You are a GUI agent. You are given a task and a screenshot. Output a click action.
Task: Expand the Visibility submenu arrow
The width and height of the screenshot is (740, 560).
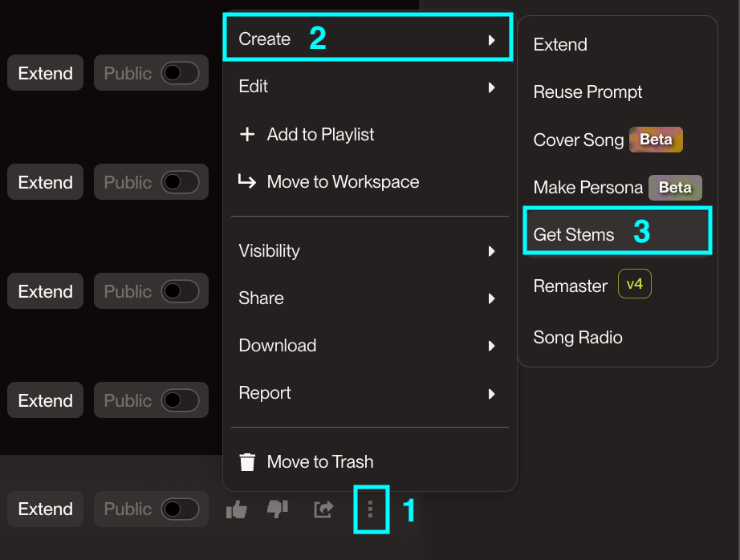pyautogui.click(x=491, y=251)
